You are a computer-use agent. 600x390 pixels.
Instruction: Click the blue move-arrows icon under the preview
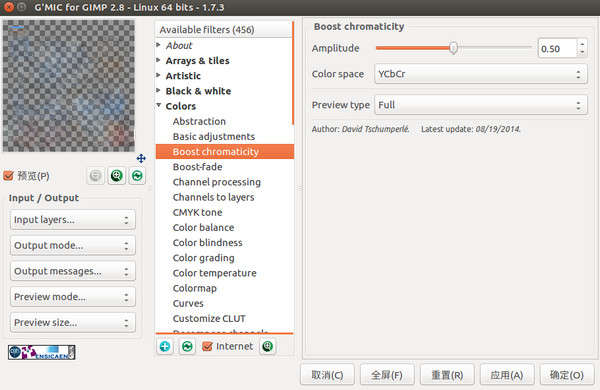click(141, 158)
